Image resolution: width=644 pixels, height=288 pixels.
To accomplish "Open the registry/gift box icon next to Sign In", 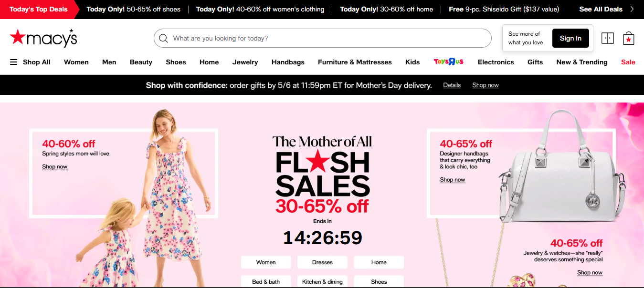I will (x=608, y=38).
